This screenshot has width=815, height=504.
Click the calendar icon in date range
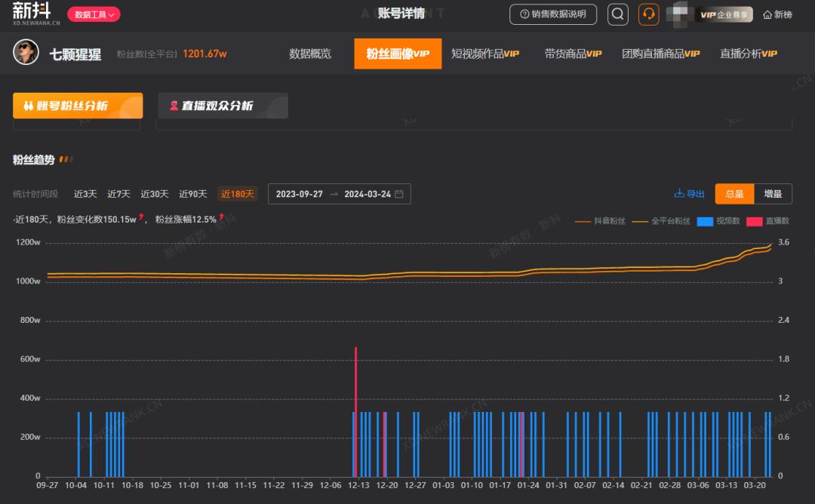click(x=399, y=194)
